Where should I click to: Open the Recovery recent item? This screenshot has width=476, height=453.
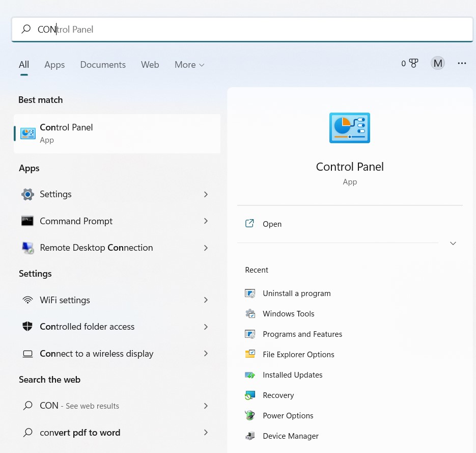(278, 395)
